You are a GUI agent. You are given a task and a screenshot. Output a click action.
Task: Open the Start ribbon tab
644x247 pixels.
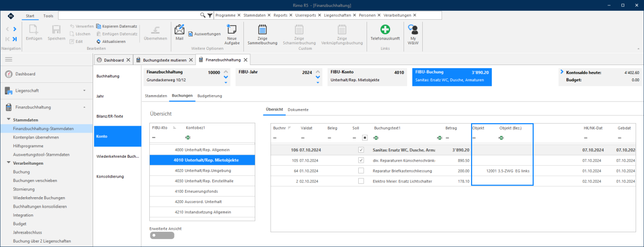pyautogui.click(x=30, y=16)
